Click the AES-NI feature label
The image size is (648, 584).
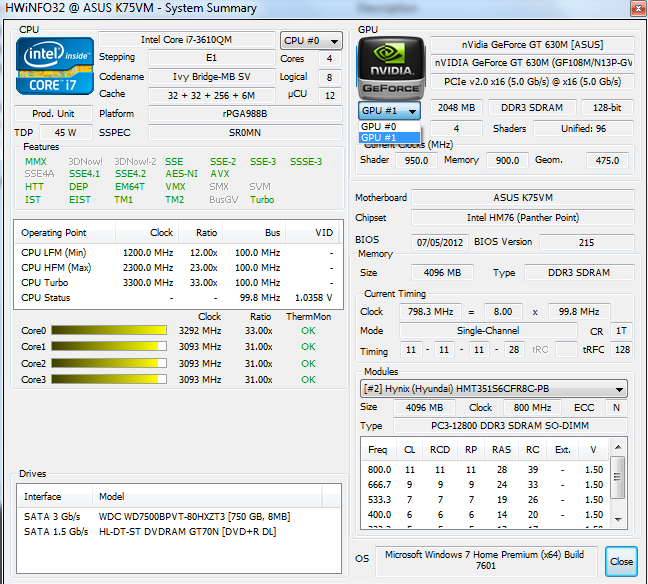coord(181,174)
